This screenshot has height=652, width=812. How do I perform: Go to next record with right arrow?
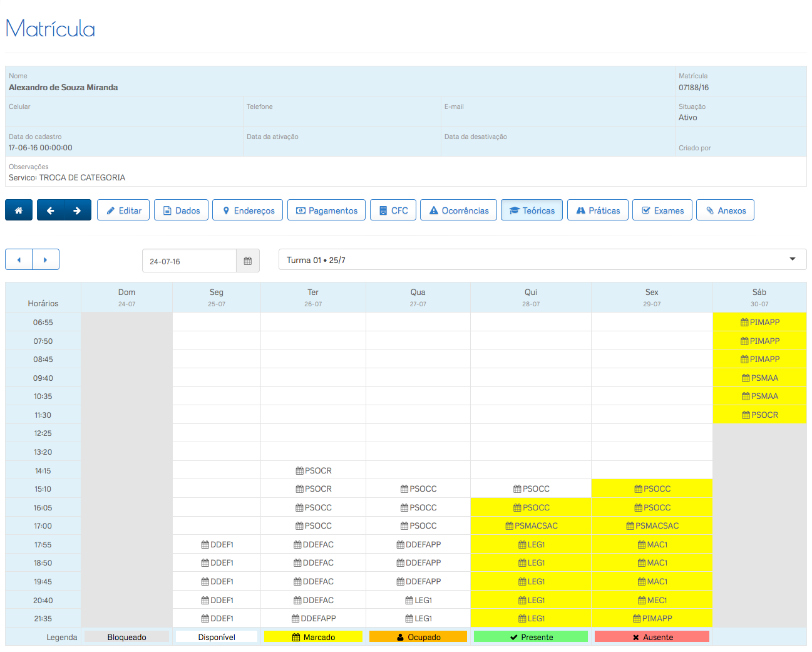tap(77, 210)
